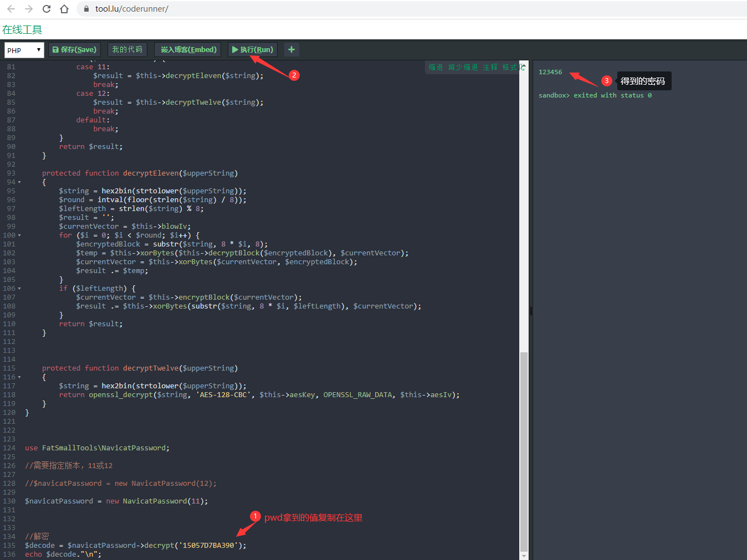
Task: Click 'return $result;' on line 110
Action: 91,324
